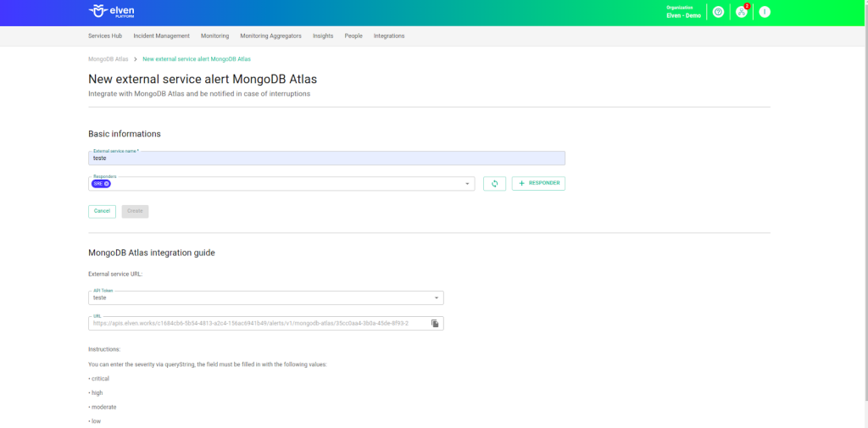Open the Services Hub menu

(105, 36)
